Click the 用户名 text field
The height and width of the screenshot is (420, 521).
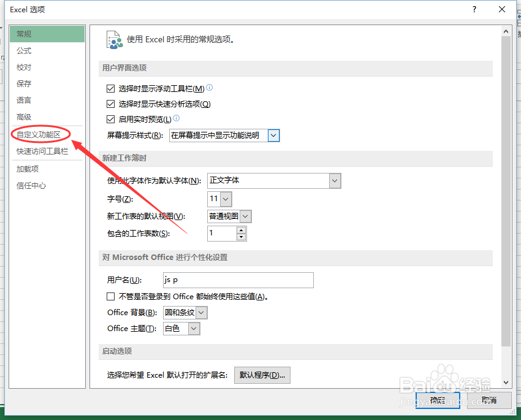[x=238, y=280]
